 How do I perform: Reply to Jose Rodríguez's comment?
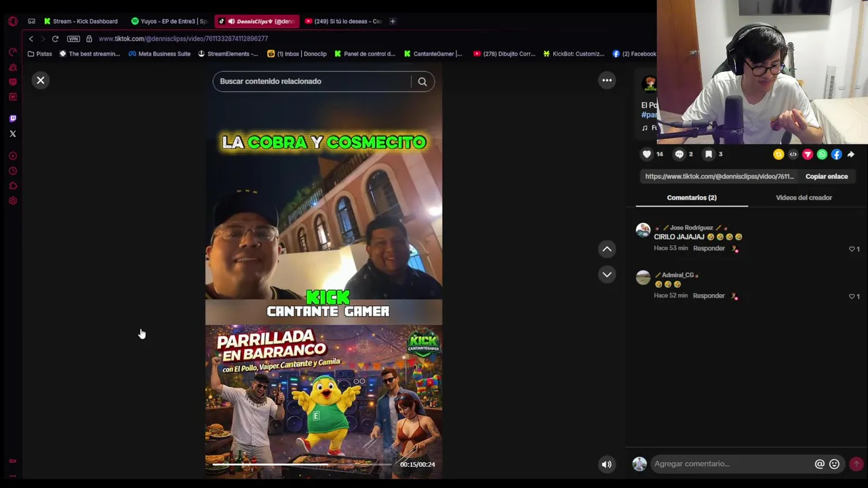click(x=709, y=248)
